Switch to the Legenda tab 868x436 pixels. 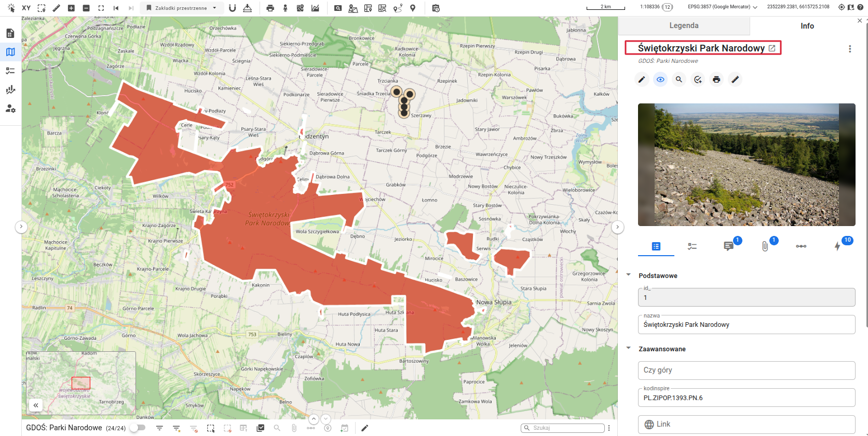point(684,25)
